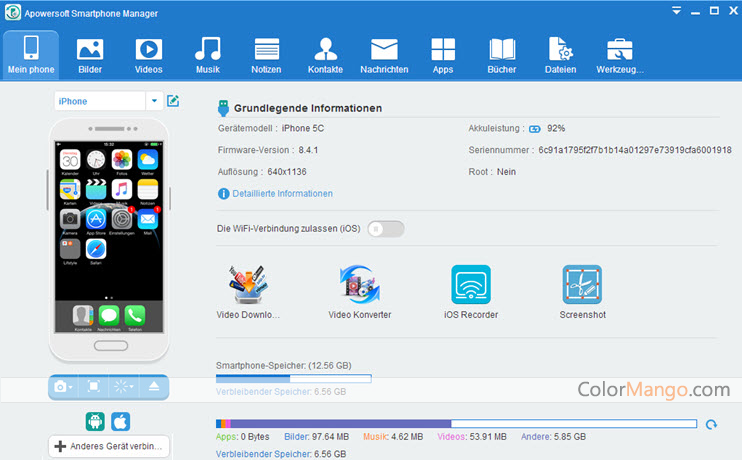Open the Nachrichten envelope icon

pyautogui.click(x=384, y=50)
